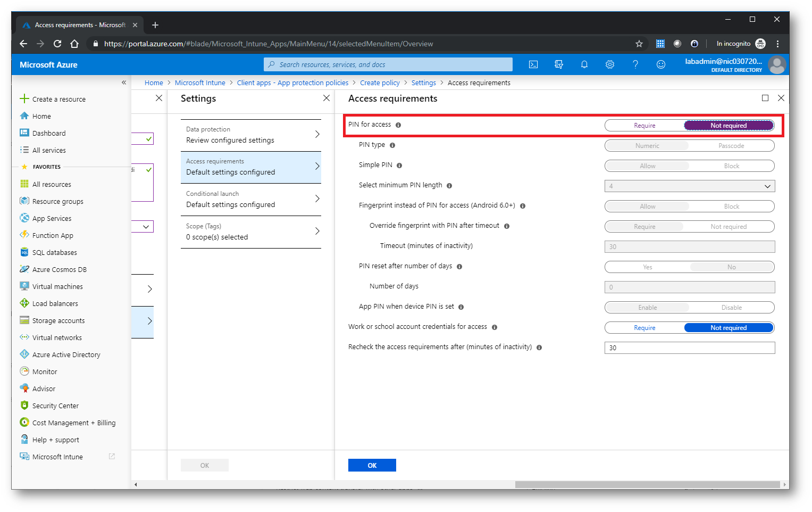Show info for App PIN when device PIN is set
This screenshot has width=812, height=512.
461,307
